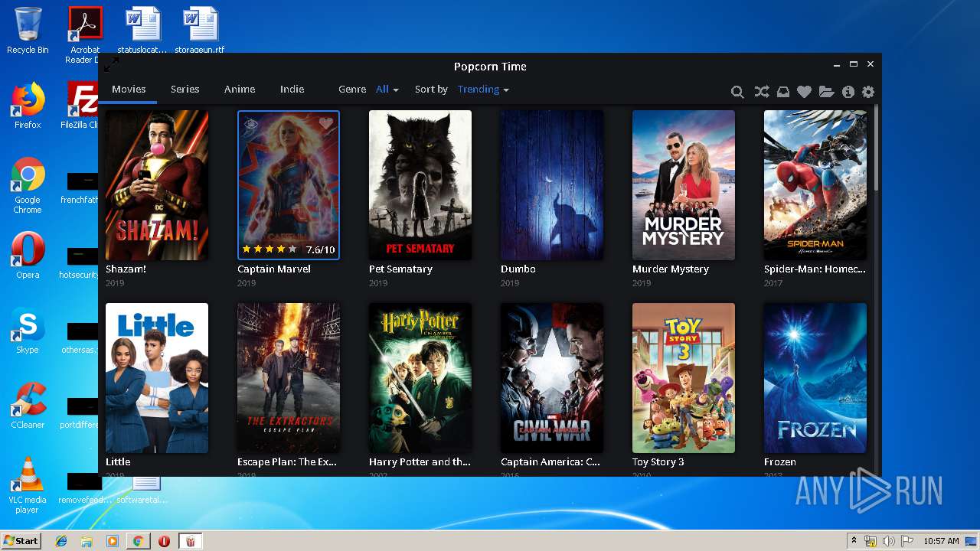980x551 pixels.
Task: Click the Captain Marvel star rating
Action: (269, 249)
